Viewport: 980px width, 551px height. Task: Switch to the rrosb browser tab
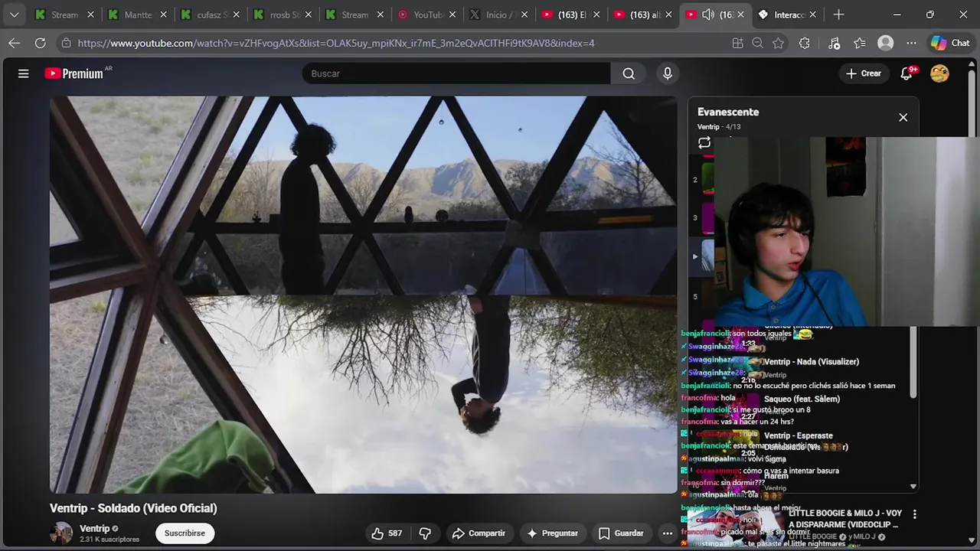[x=282, y=15]
